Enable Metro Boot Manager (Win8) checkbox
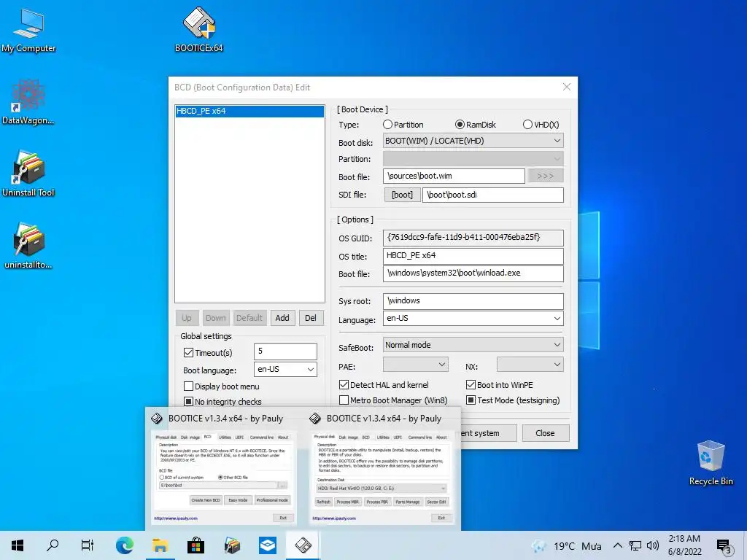The image size is (747, 560). click(x=344, y=400)
